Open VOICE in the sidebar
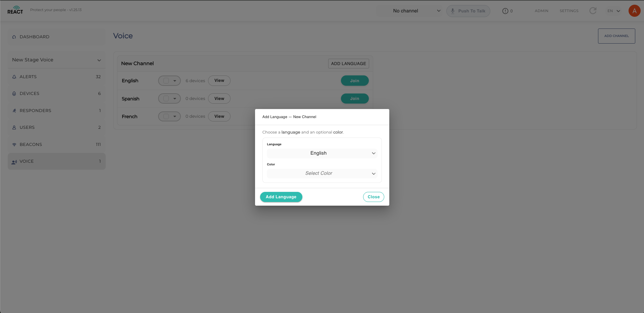Image resolution: width=644 pixels, height=313 pixels. tap(57, 161)
